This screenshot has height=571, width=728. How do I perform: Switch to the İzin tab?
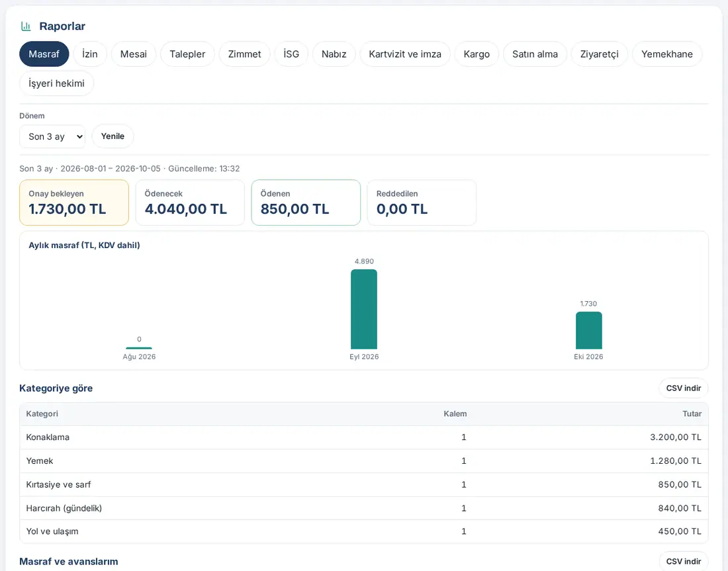[x=90, y=54]
